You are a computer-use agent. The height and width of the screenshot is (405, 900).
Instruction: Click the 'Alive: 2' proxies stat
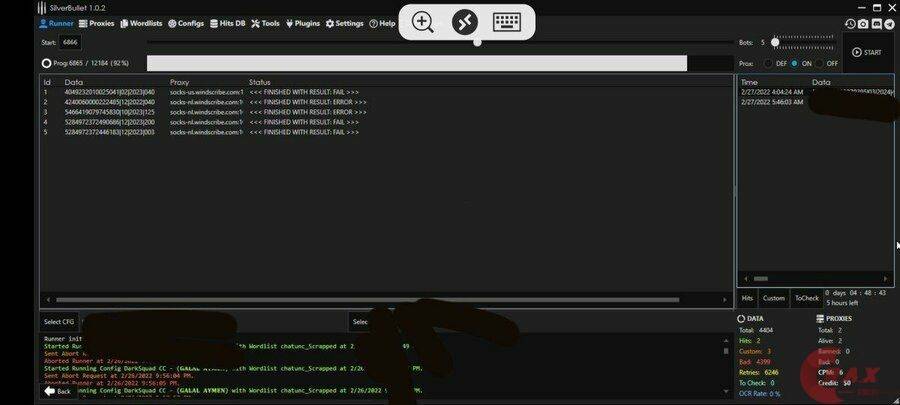coord(830,341)
